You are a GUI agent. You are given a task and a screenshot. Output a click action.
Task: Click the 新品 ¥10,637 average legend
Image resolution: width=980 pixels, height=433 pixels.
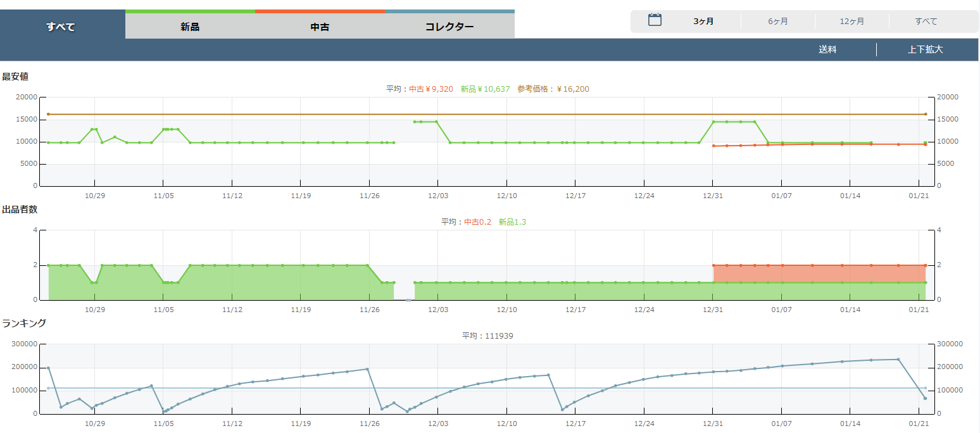(x=486, y=89)
